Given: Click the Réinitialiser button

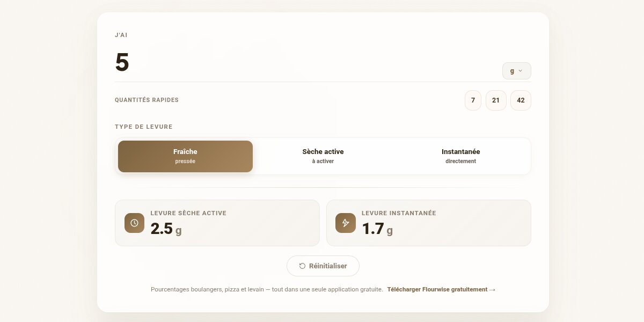Looking at the screenshot, I should click(x=323, y=266).
